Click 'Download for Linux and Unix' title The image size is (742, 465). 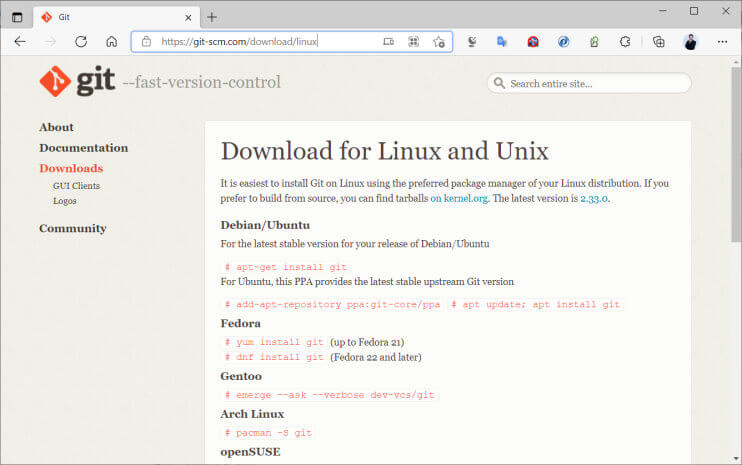385,151
